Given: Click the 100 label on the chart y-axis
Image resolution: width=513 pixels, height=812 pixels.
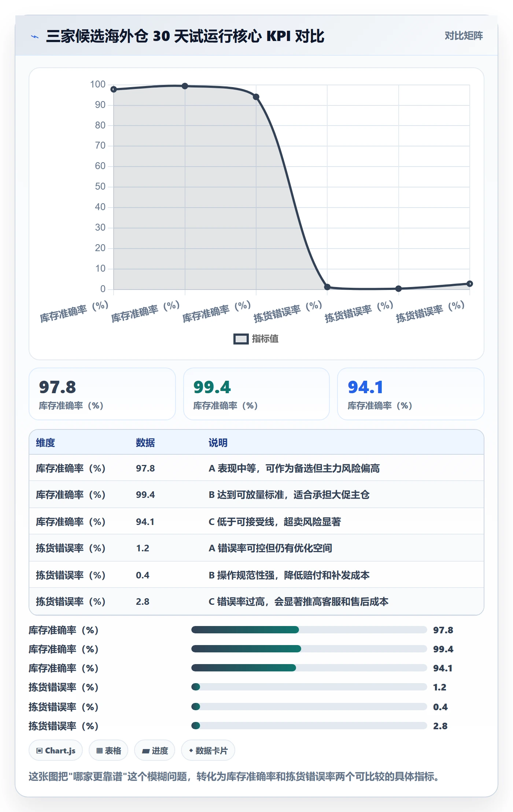Looking at the screenshot, I should 98,85.
